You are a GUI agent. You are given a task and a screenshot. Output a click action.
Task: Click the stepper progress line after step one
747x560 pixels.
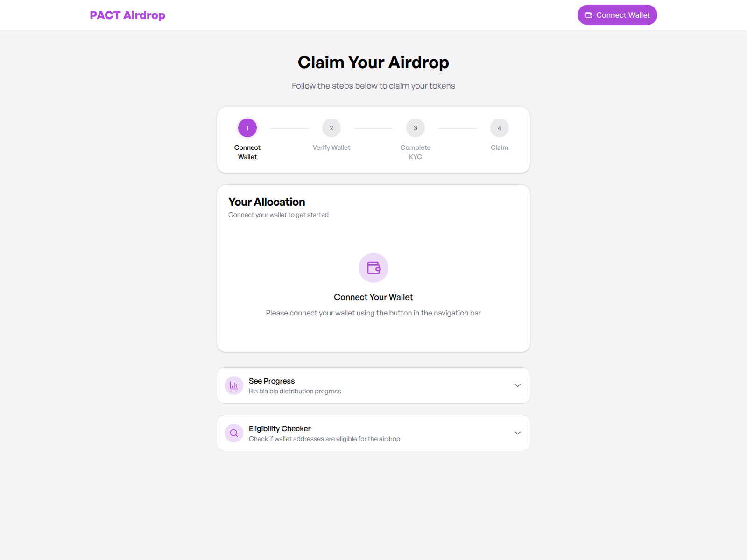(x=289, y=127)
